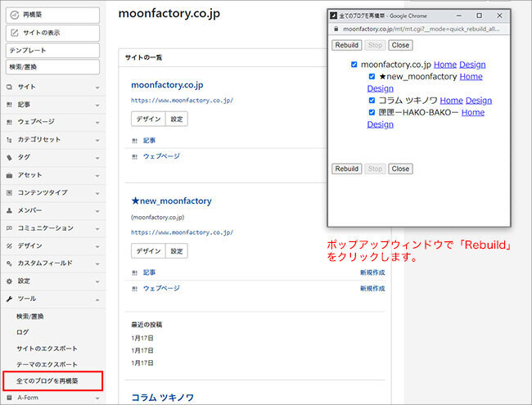Expand the カテゴリセット sidebar menu arrow
532x405 pixels.
97,141
